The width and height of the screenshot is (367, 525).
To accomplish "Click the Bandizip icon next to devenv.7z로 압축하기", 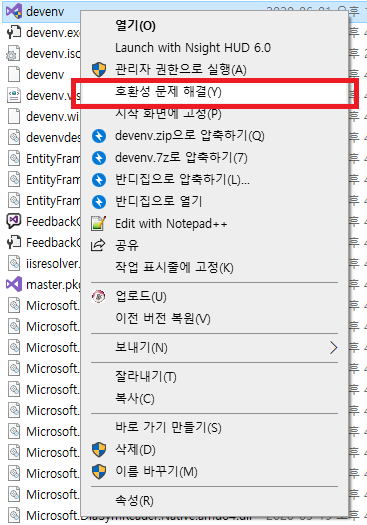I will 99,158.
